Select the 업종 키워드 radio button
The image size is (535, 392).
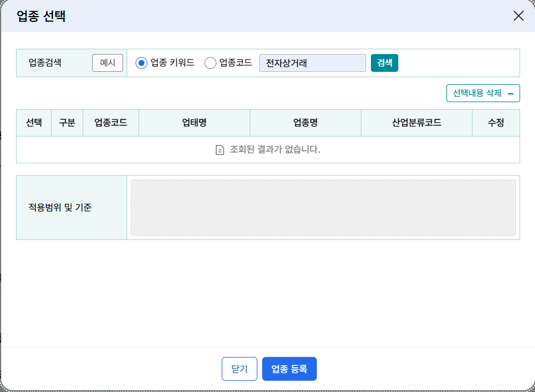[x=141, y=63]
